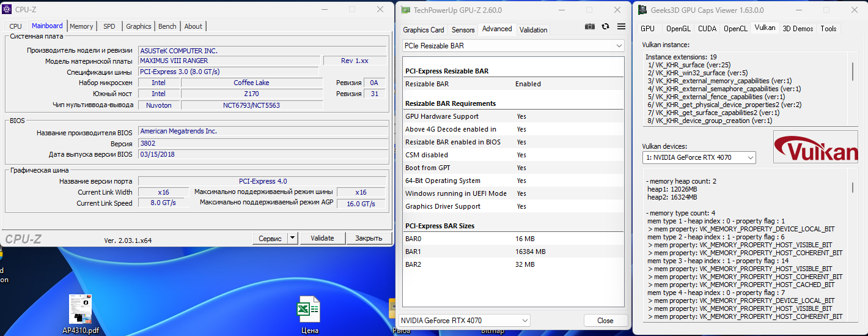Image resolution: width=868 pixels, height=336 pixels.
Task: Open the Vulkan devices dropdown
Action: 699,157
